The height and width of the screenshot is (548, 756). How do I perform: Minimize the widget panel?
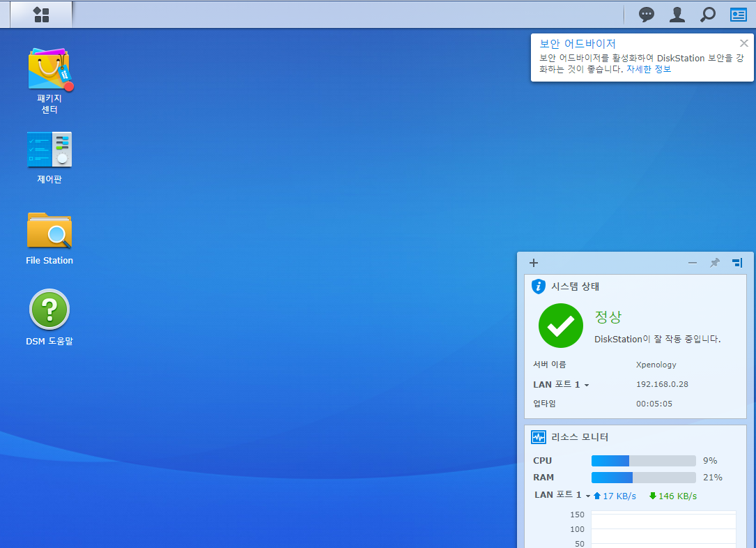tap(693, 263)
